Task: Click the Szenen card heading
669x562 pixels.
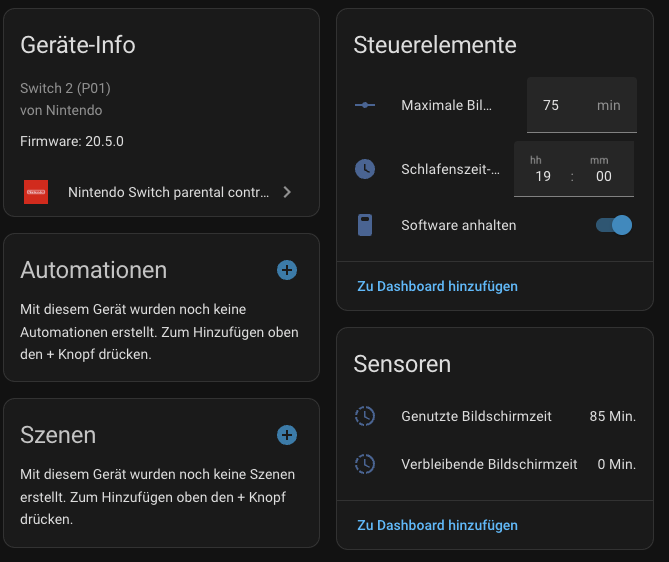Action: coord(58,435)
